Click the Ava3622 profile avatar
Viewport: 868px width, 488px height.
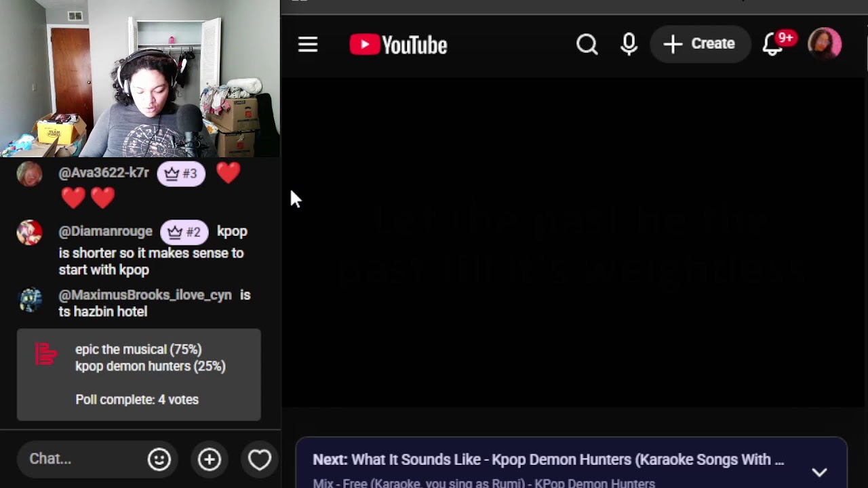tap(29, 174)
